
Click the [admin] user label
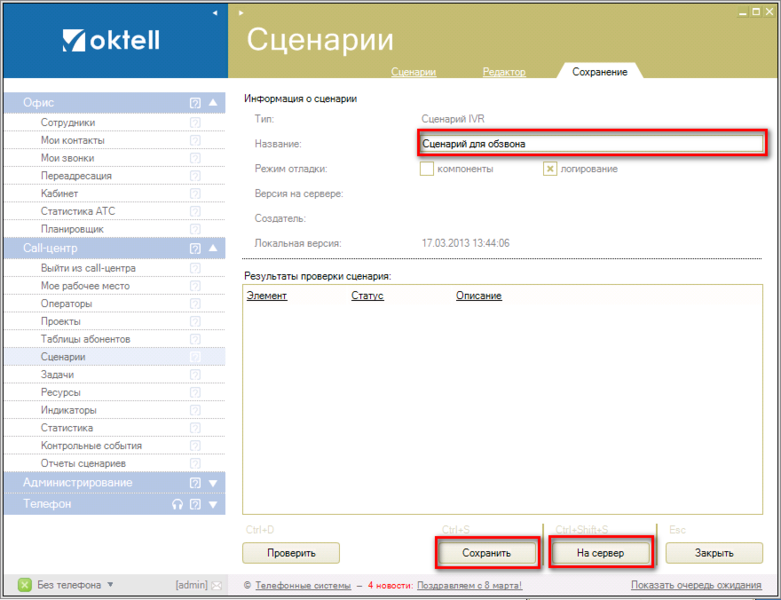point(191,585)
